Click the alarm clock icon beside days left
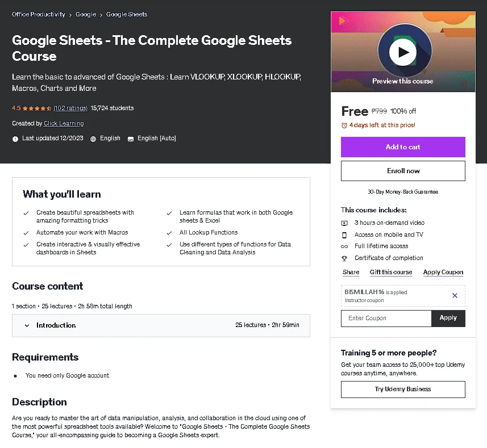This screenshot has height=448, width=487. coord(344,125)
